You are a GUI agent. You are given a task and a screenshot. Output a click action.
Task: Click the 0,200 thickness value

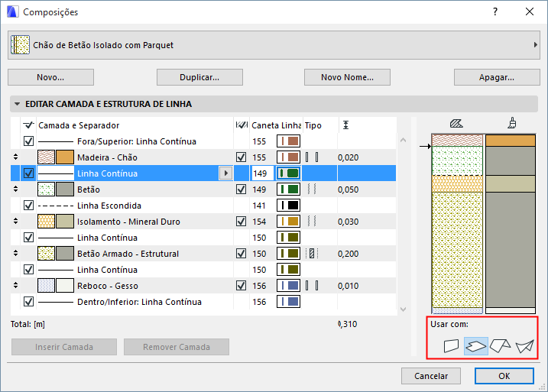(x=348, y=254)
